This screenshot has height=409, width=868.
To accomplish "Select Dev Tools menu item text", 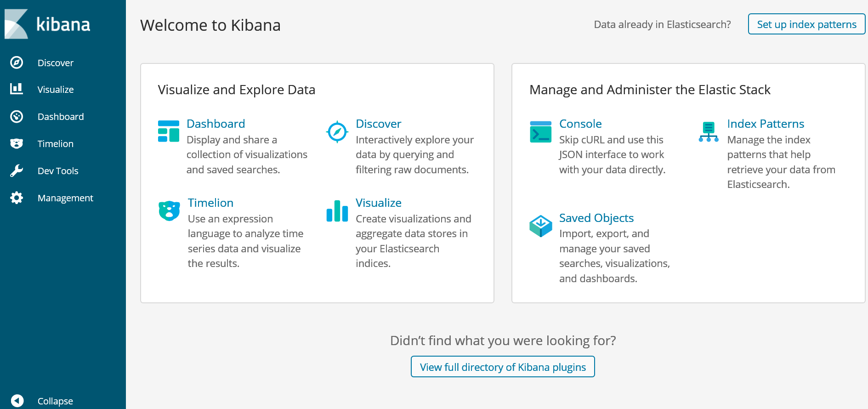I will click(58, 171).
